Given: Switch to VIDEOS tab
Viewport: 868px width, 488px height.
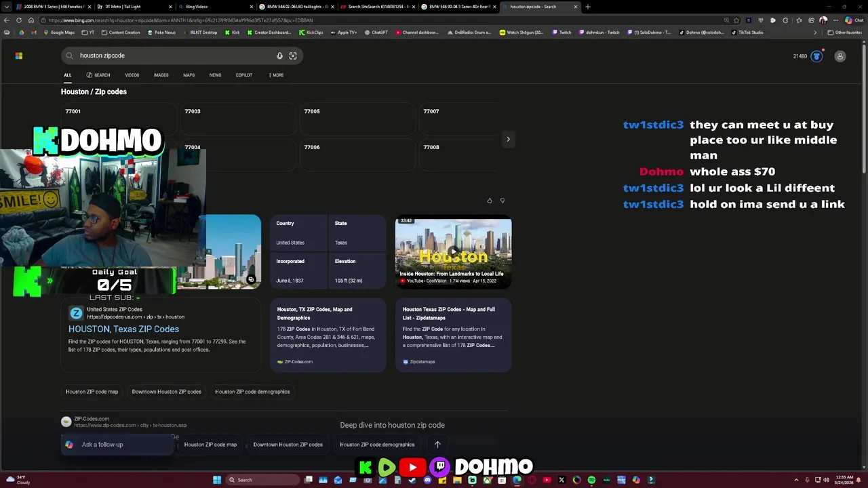Looking at the screenshot, I should click(x=132, y=75).
